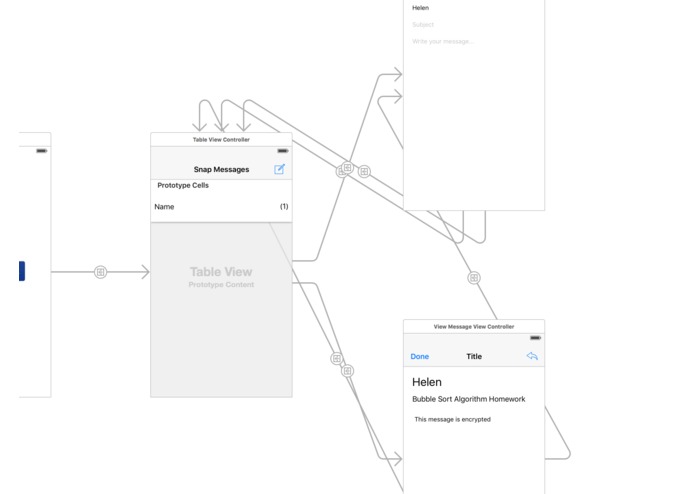Click the reply arrow icon in View Message scene
The width and height of the screenshot is (695, 494).
click(532, 356)
